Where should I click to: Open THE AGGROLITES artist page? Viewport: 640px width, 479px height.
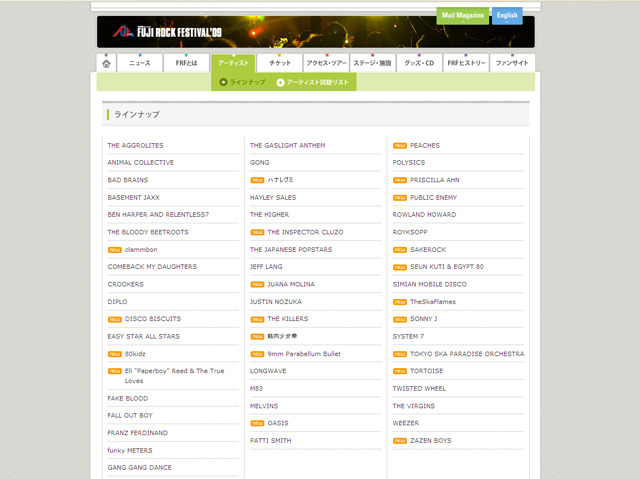click(136, 146)
